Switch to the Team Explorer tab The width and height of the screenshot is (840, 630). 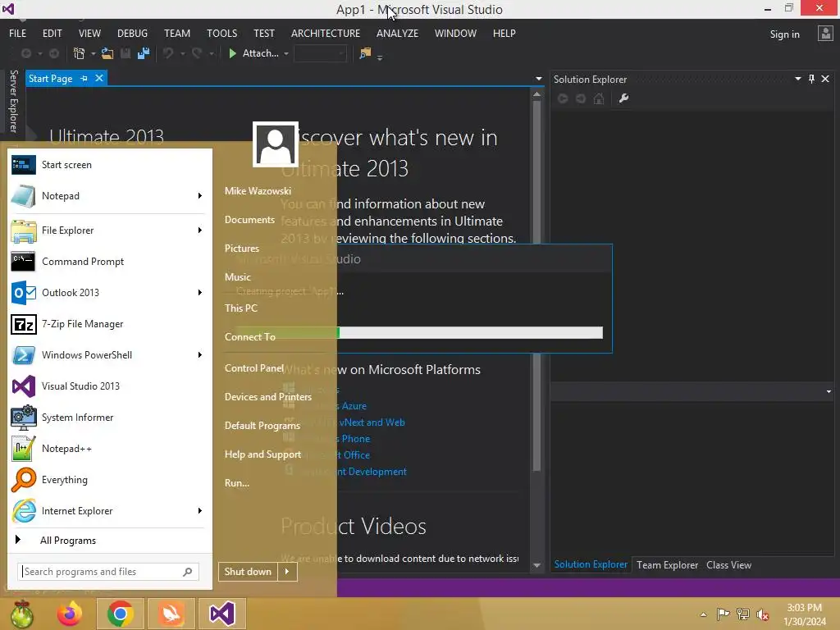667,565
